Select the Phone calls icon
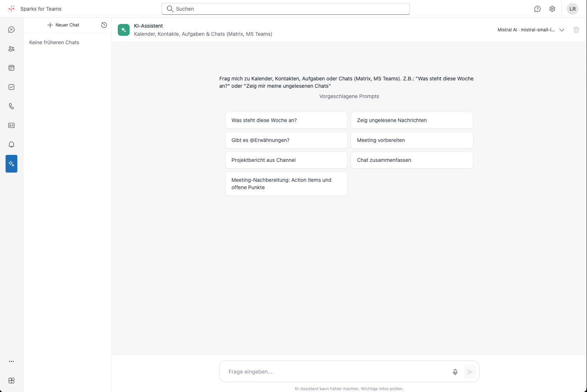Screen dimensions: 587x392 click(11, 106)
